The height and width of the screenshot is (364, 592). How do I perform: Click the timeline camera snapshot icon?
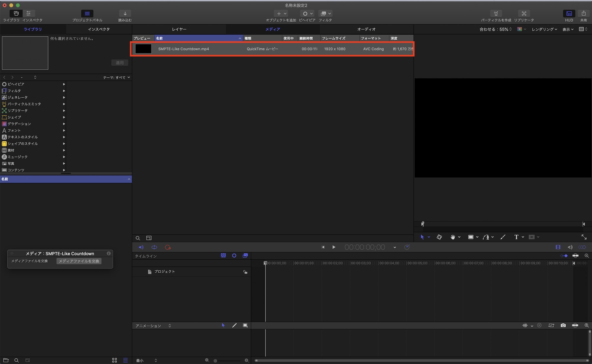(x=563, y=325)
